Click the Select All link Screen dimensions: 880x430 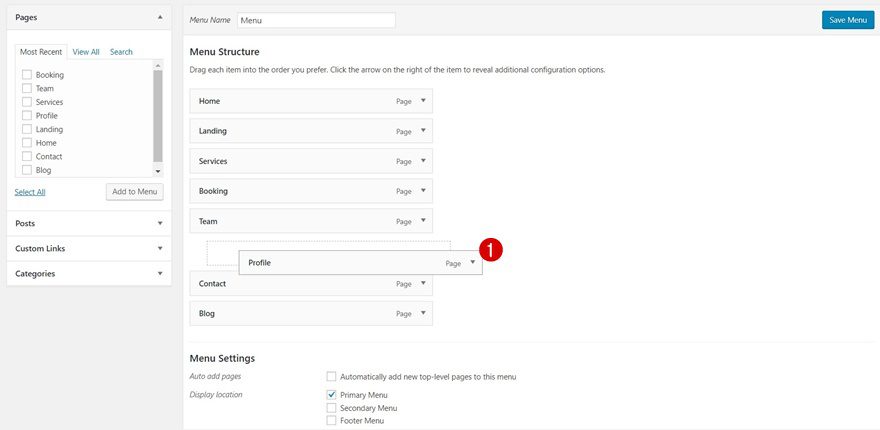pos(30,192)
